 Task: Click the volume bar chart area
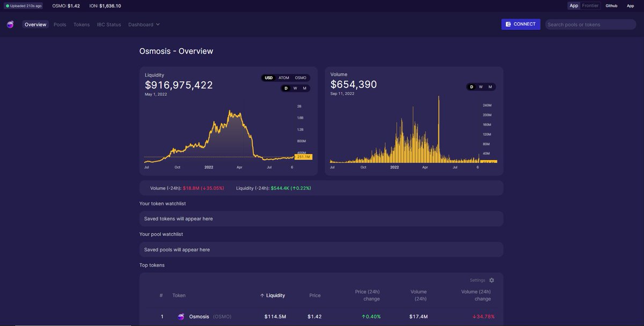405,130
